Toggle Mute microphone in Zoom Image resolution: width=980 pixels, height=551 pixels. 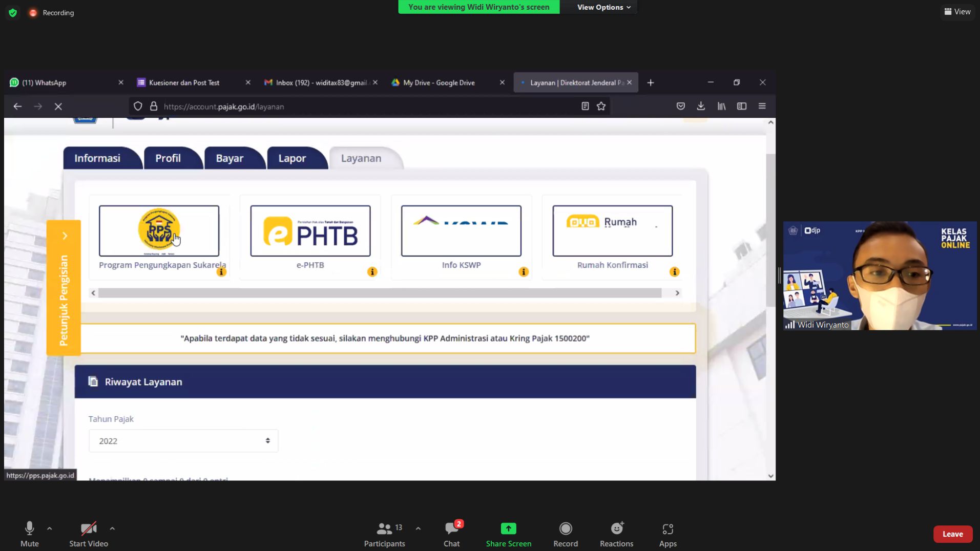pyautogui.click(x=29, y=534)
